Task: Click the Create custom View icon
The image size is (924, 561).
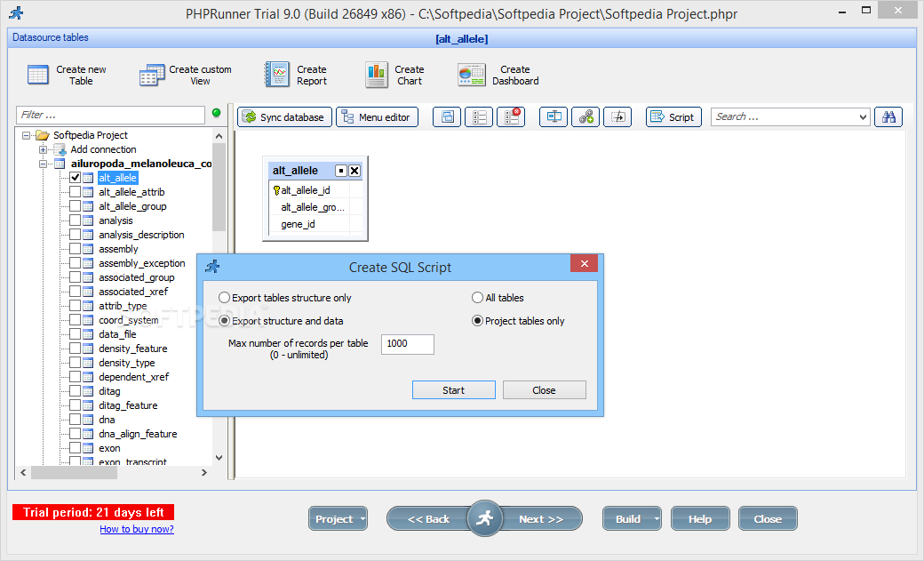Action: point(152,75)
